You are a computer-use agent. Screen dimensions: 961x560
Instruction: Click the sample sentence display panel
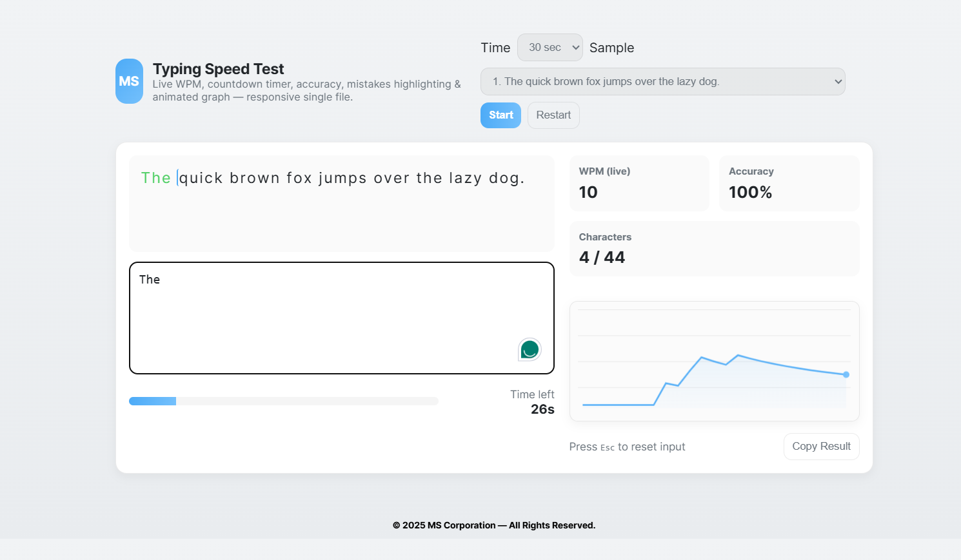tap(341, 213)
